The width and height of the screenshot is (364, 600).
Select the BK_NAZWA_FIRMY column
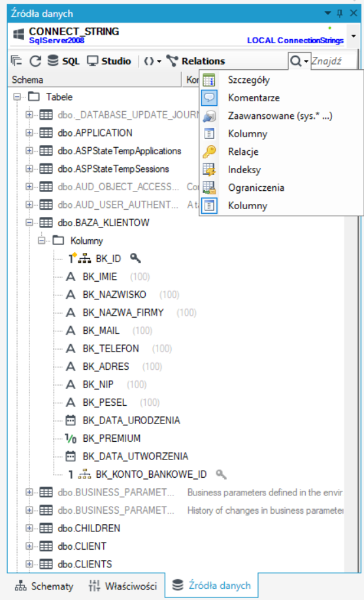(124, 312)
